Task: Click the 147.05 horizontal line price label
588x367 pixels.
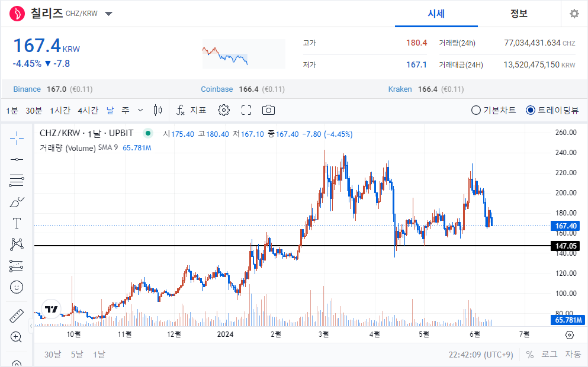Action: (565, 246)
